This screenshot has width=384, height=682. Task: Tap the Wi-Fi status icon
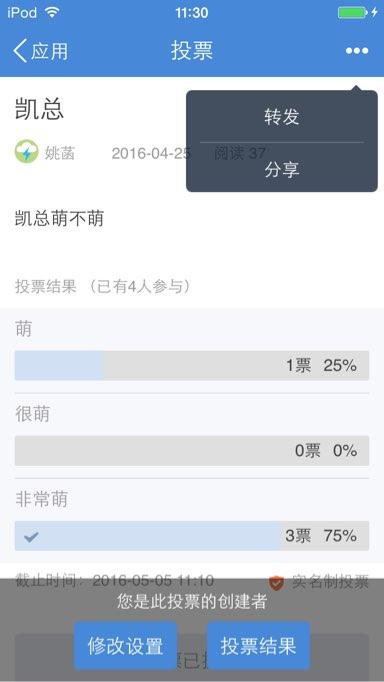coord(52,12)
